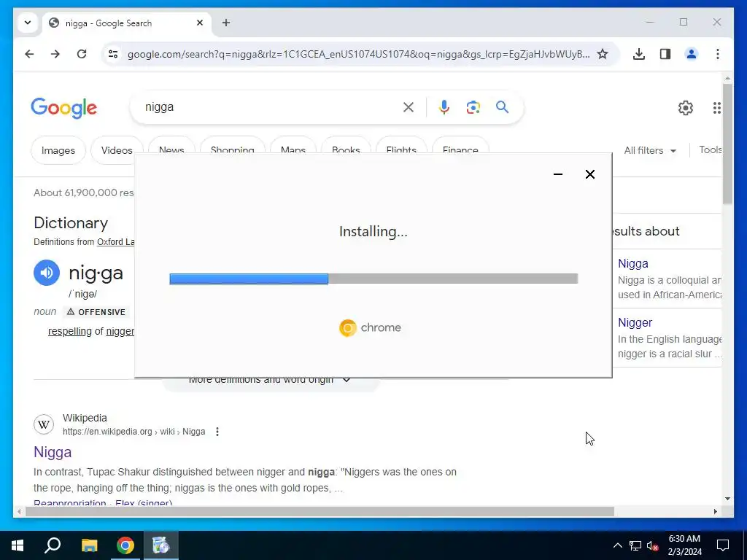Click the browser forward arrow
The width and height of the screenshot is (747, 560).
55,54
